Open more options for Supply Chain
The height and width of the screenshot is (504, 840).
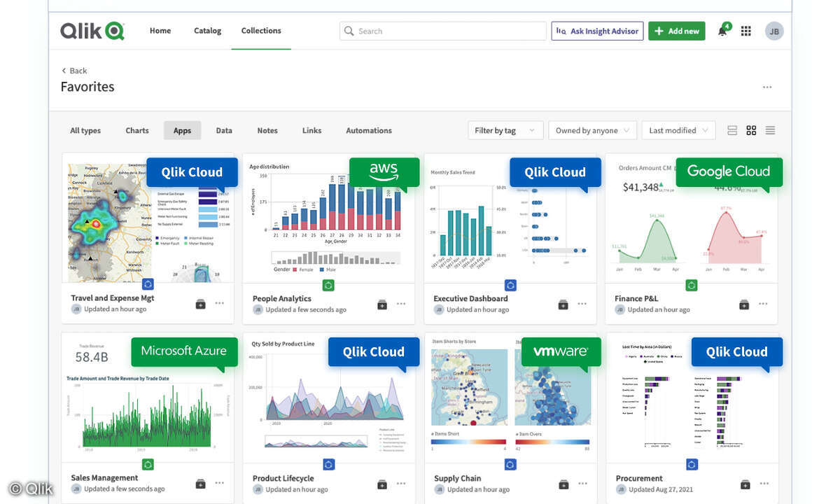pyautogui.click(x=582, y=484)
